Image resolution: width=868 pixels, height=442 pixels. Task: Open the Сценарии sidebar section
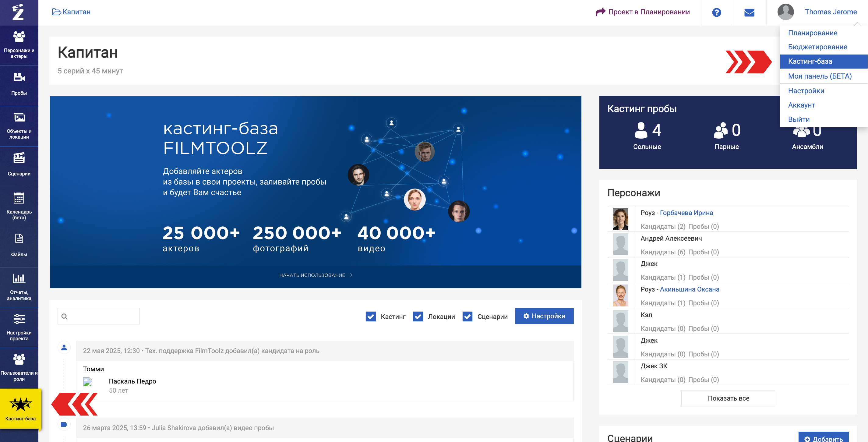[19, 166]
